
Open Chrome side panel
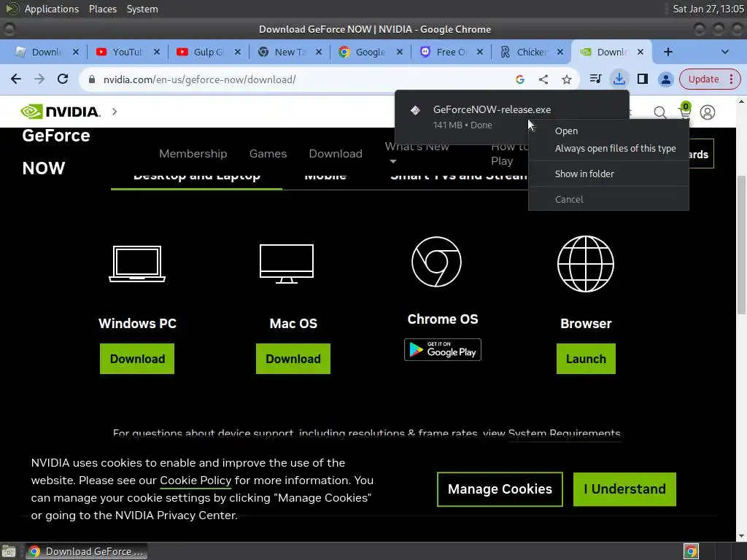642,79
